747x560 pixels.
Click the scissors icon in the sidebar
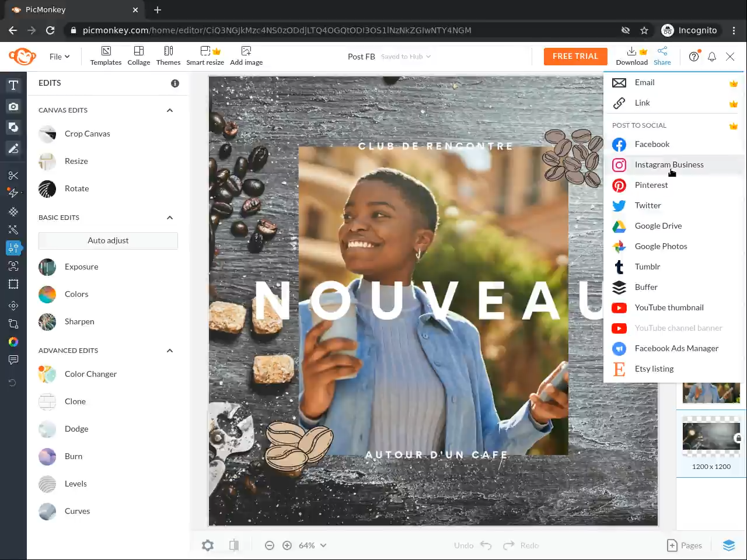point(13,176)
